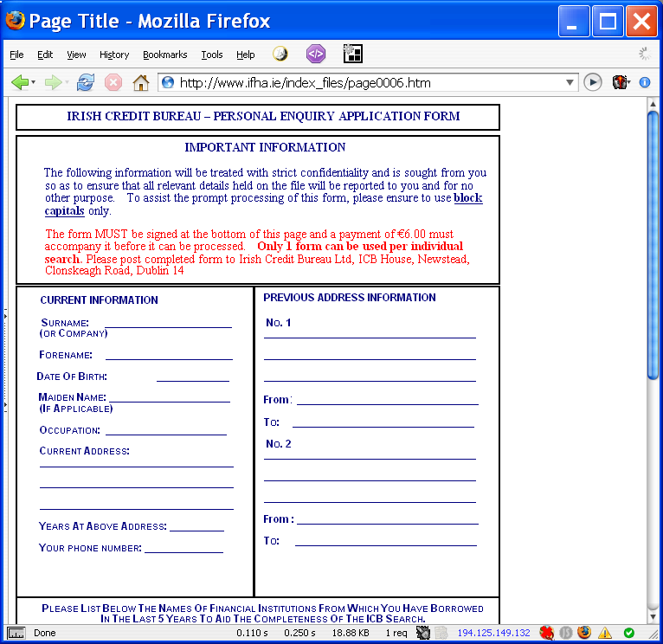The height and width of the screenshot is (644, 663).
Task: Click the globe site icon in the address bar
Action: point(168,82)
